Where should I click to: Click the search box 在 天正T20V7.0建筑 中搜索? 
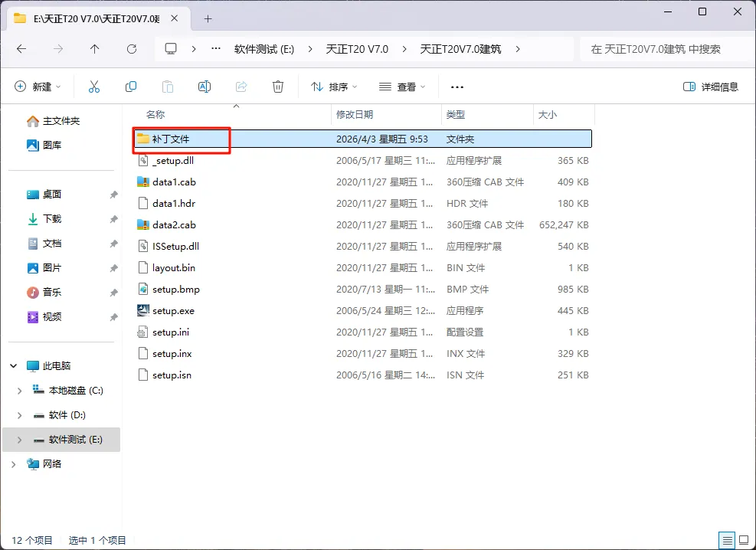click(x=666, y=49)
